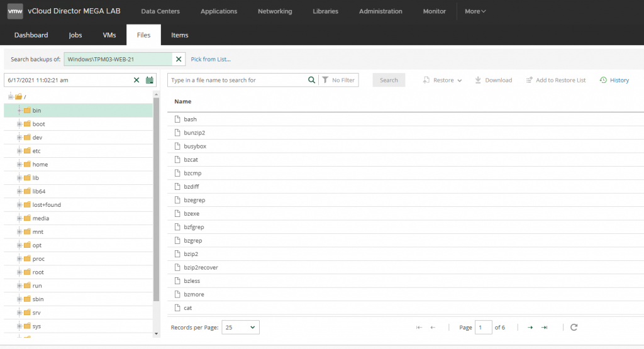
Task: Select the bzegrep file row
Action: coord(406,200)
